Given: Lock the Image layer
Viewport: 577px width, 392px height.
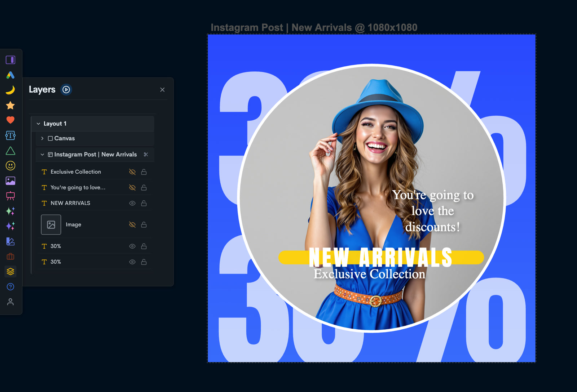Looking at the screenshot, I should tap(144, 224).
